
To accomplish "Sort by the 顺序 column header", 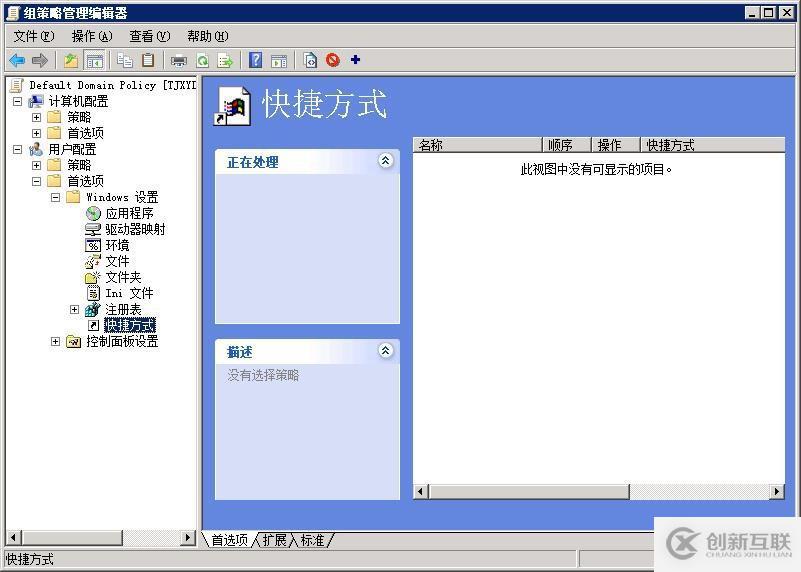I will [566, 145].
